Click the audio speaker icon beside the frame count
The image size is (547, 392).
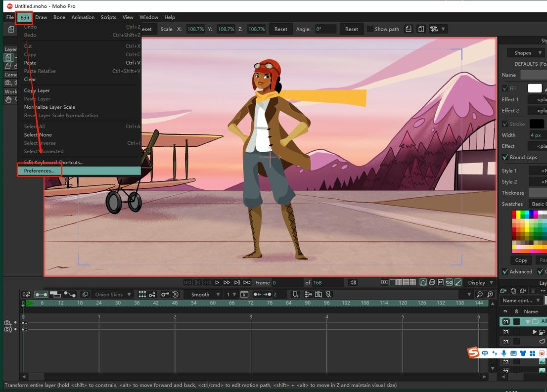353,283
